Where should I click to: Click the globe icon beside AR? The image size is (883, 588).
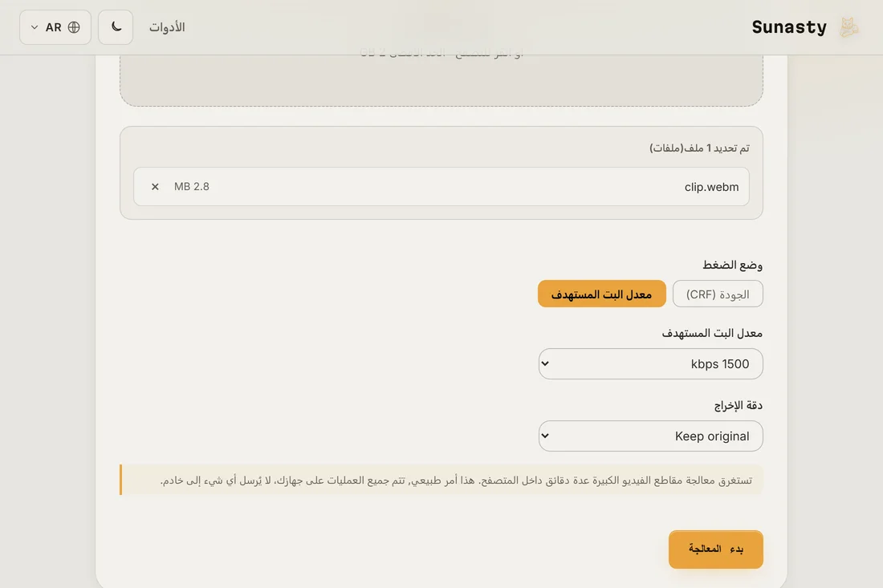74,27
